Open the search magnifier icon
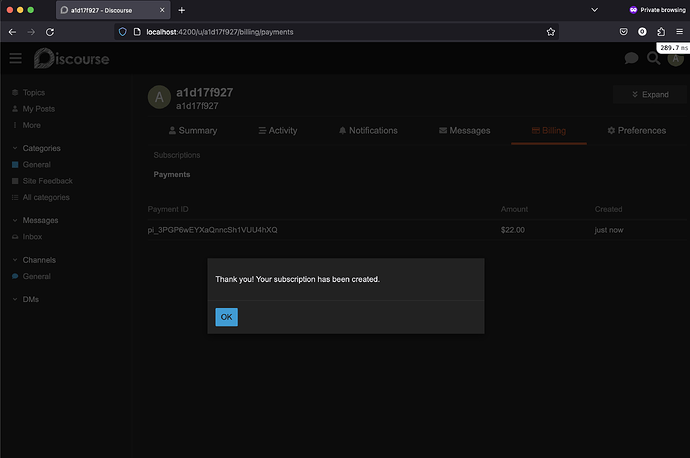Screen dimensions: 690x458 click(x=653, y=58)
